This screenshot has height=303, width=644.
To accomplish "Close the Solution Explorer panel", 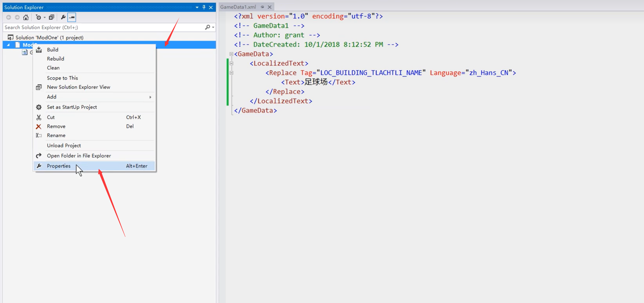I will pos(211,7).
